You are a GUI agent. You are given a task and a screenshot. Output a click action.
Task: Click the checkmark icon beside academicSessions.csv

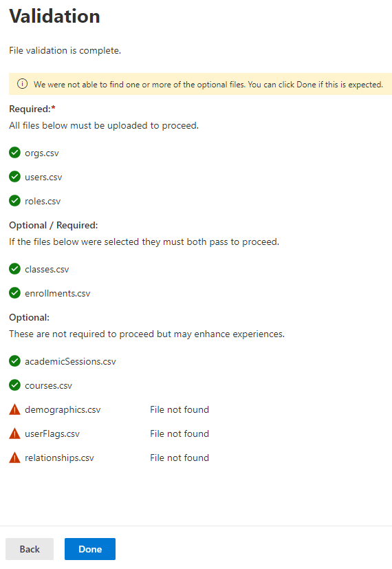click(x=14, y=361)
